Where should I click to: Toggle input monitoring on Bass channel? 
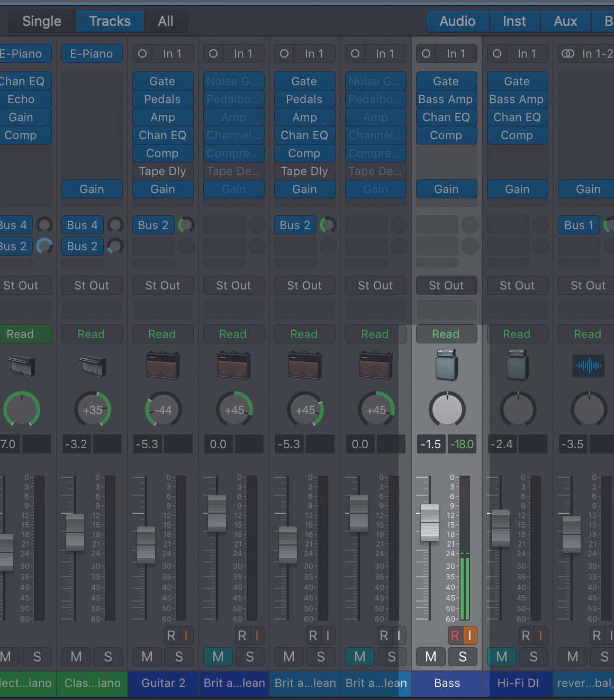coord(469,635)
